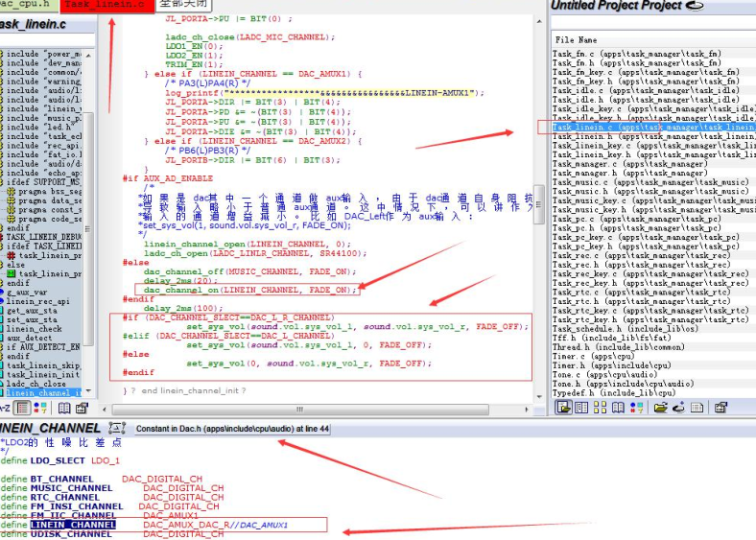Click the open folder icon in project toolbar
The width and height of the screenshot is (756, 540).
660,408
